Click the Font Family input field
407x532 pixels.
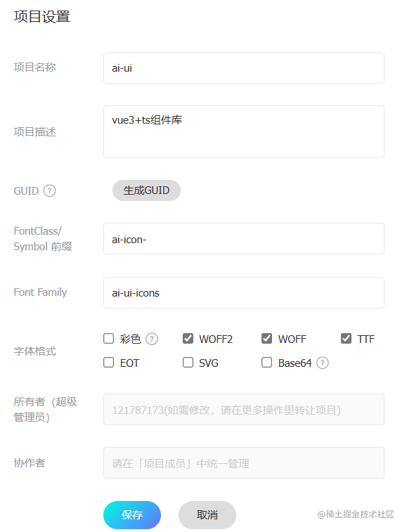pos(244,292)
